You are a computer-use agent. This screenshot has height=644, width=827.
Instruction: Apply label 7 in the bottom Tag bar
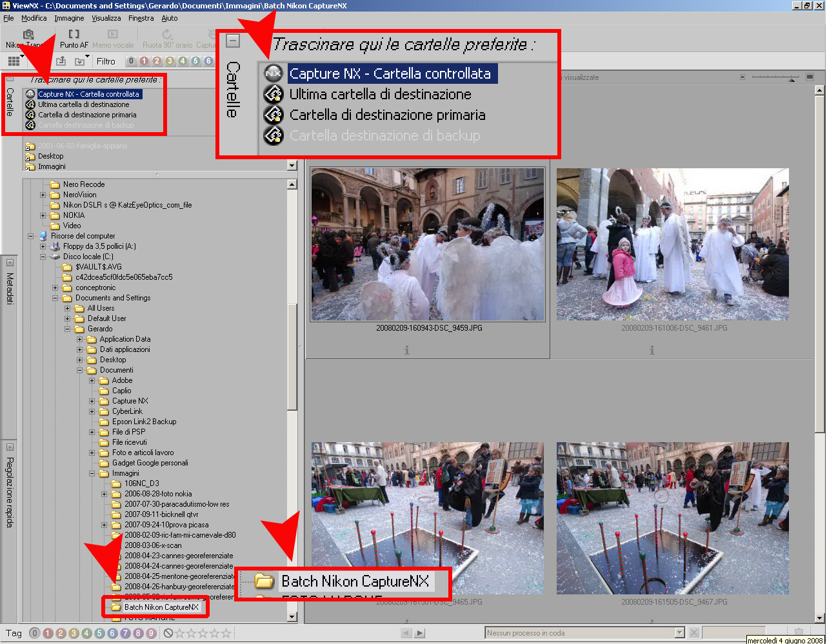(125, 634)
